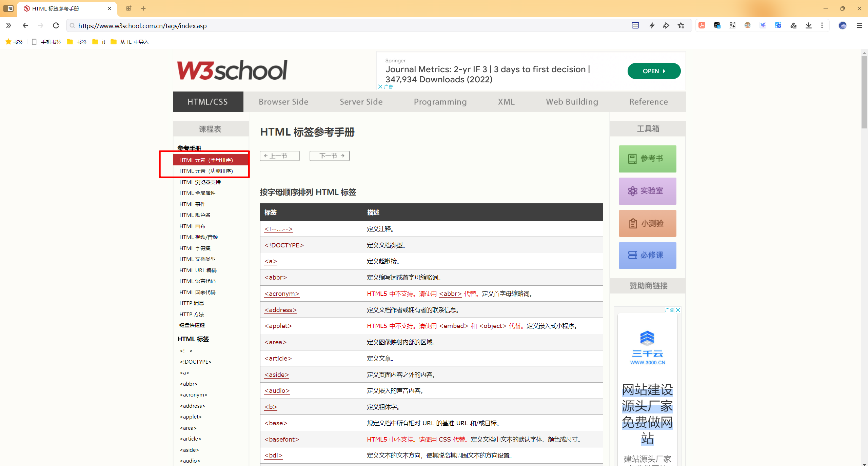Click the browser forward arrow
Screen dimensions: 868x466
(x=41, y=25)
